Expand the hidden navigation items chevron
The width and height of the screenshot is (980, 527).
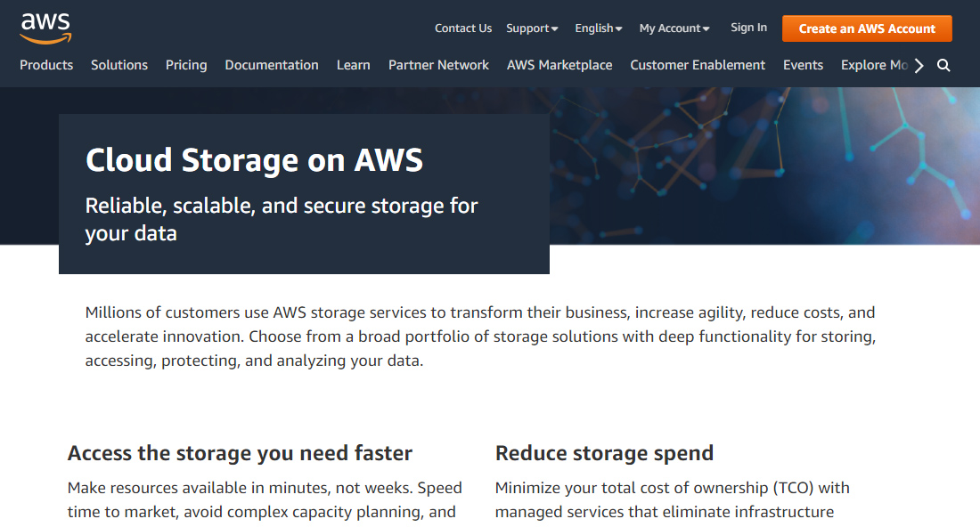(x=919, y=65)
